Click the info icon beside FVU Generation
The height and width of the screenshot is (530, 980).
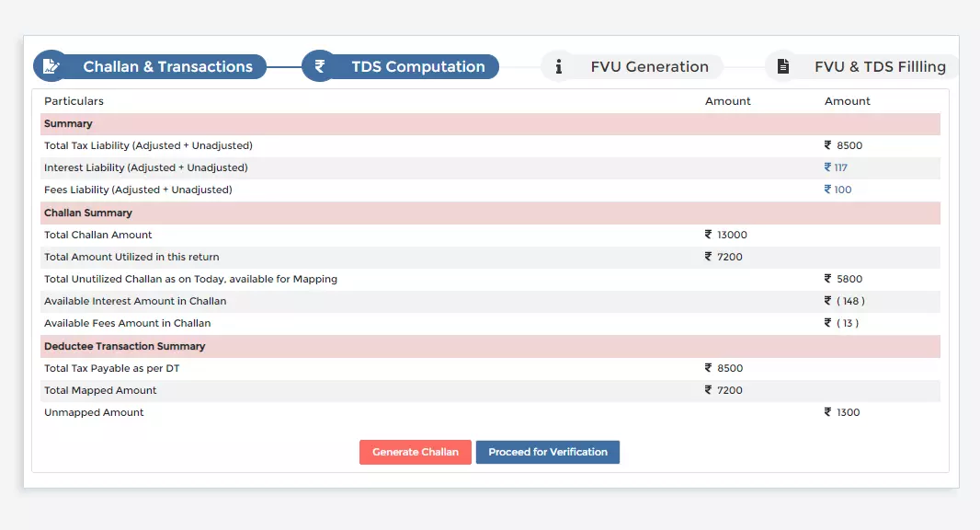click(x=559, y=65)
